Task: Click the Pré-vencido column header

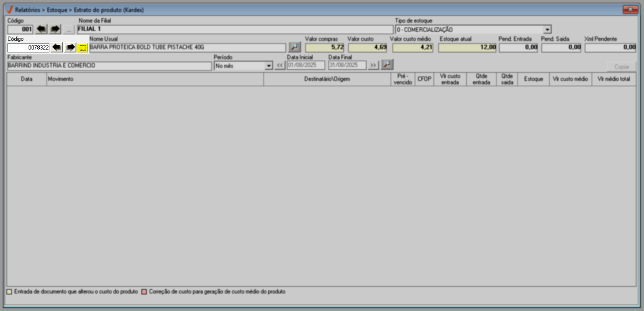Action: 403,79
